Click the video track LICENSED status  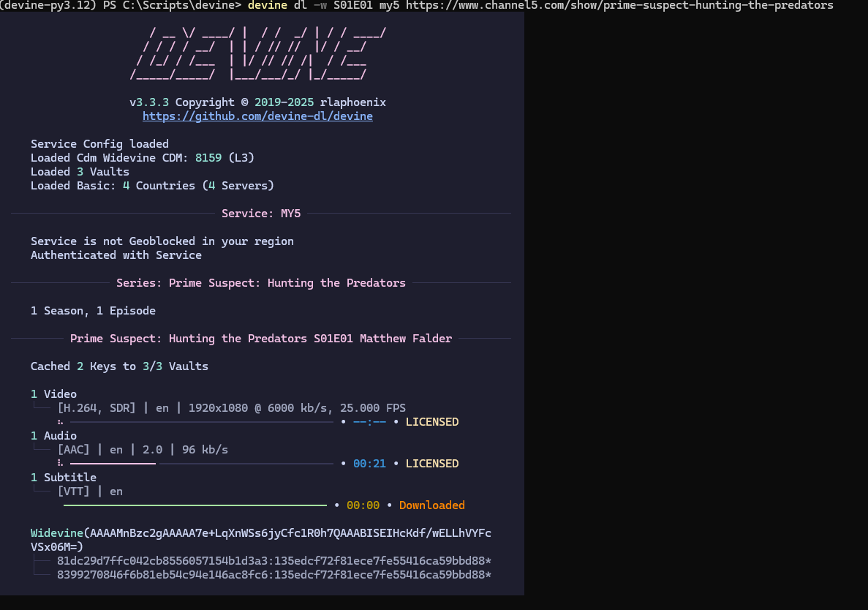coord(432,422)
